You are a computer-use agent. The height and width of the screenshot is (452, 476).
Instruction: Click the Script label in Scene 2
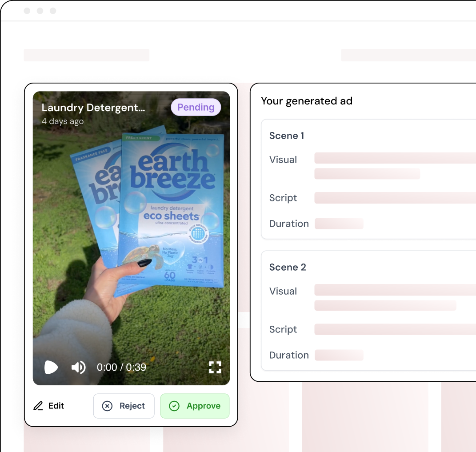click(x=283, y=329)
